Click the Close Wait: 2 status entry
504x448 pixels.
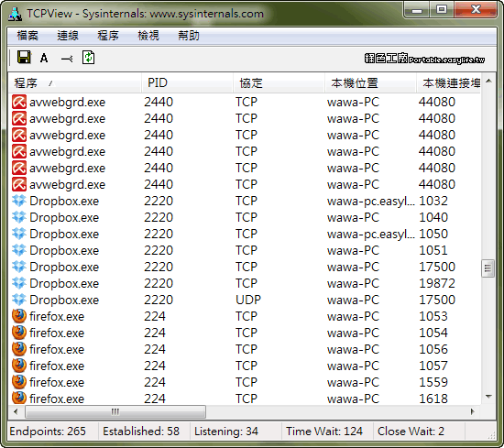411,432
